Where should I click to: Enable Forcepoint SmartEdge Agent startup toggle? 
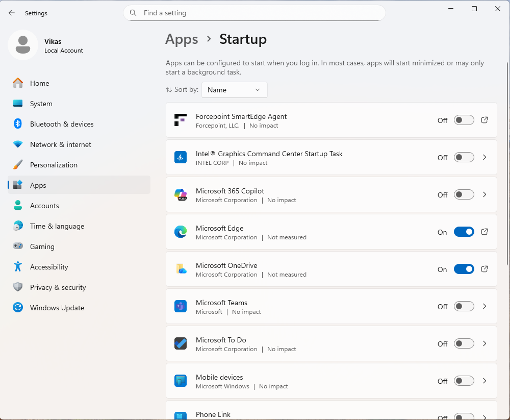point(464,120)
